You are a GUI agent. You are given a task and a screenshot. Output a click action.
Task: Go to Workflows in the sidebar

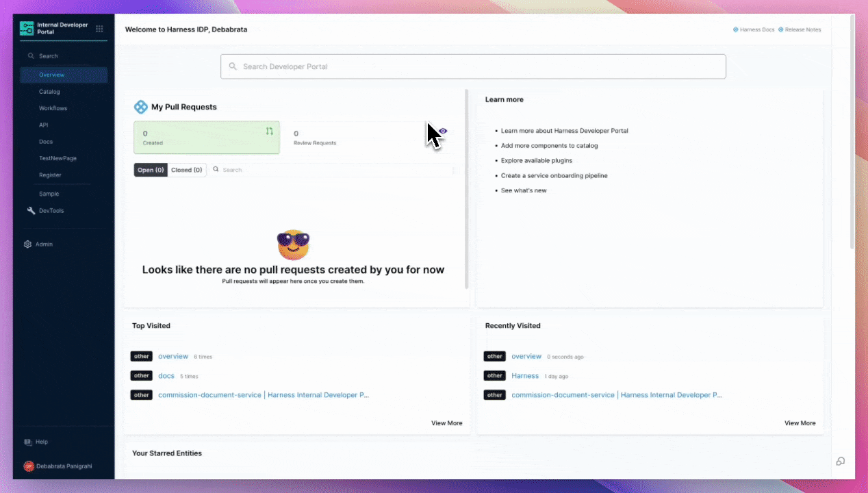coord(53,108)
